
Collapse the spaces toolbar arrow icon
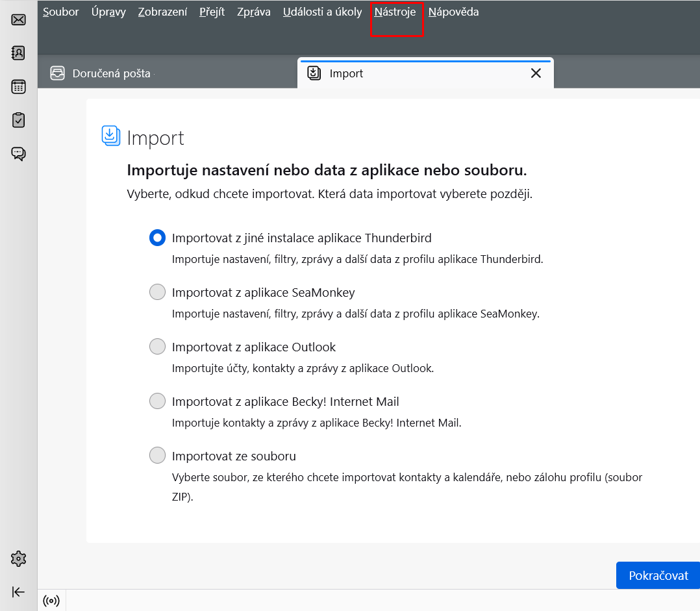click(x=18, y=592)
